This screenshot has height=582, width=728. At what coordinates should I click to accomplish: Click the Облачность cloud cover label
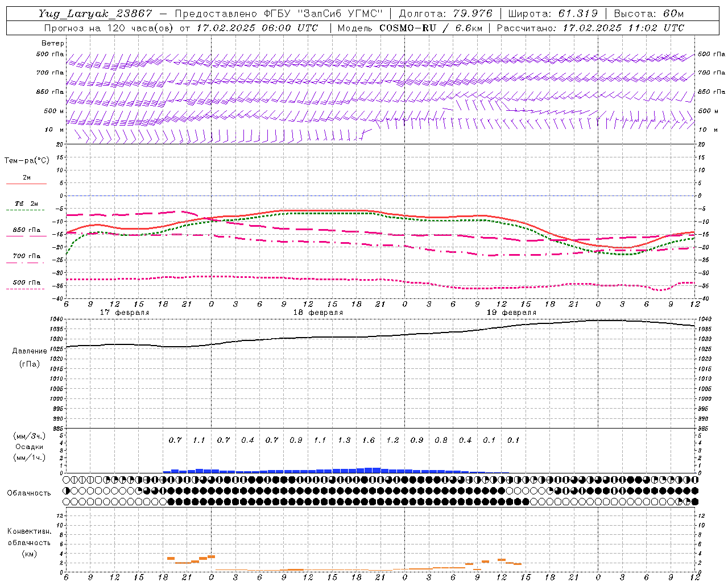[x=29, y=493]
